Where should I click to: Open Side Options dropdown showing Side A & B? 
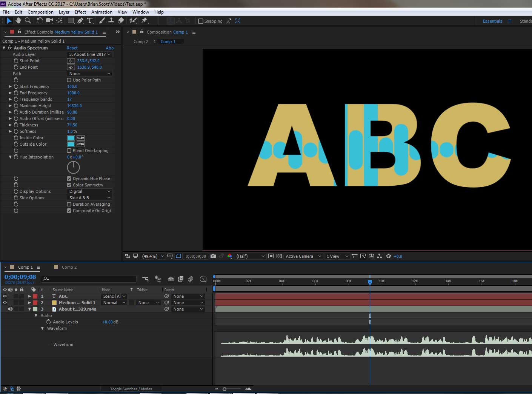coord(89,198)
